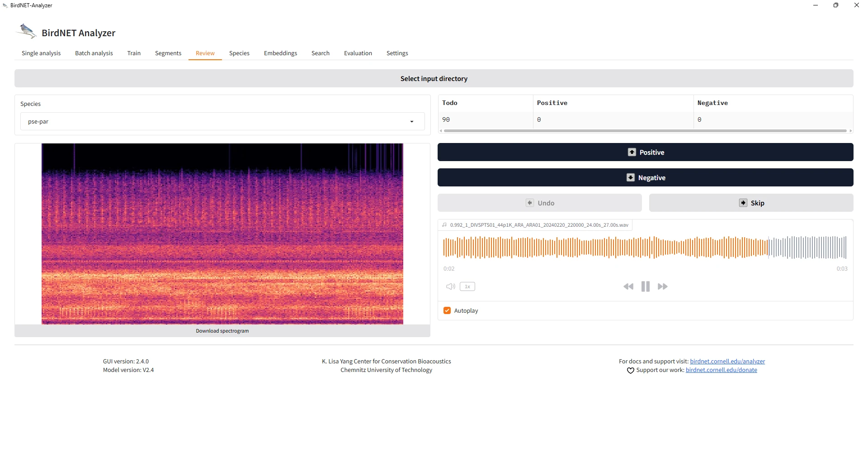
Task: Click the Todo count cell showing 90
Action: [486, 119]
